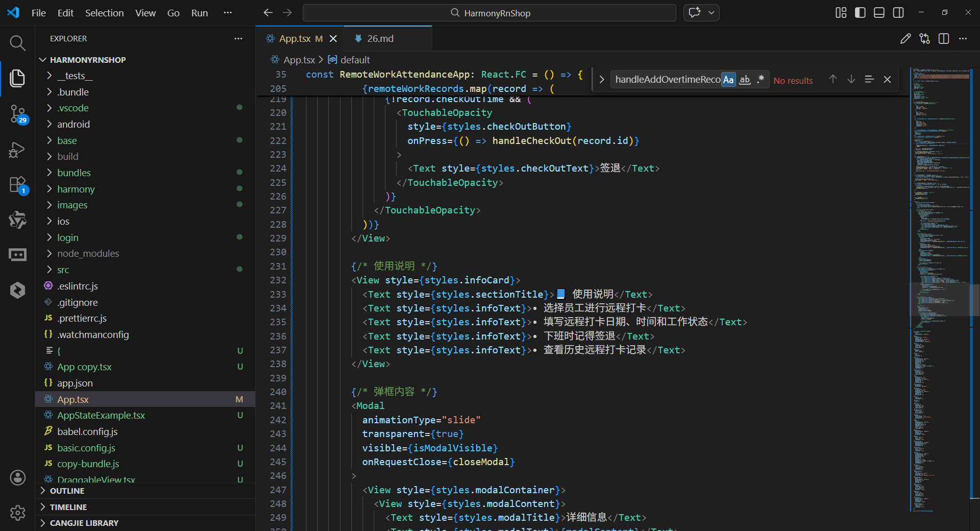Open Copilot chat dropdown arrow

click(x=711, y=13)
